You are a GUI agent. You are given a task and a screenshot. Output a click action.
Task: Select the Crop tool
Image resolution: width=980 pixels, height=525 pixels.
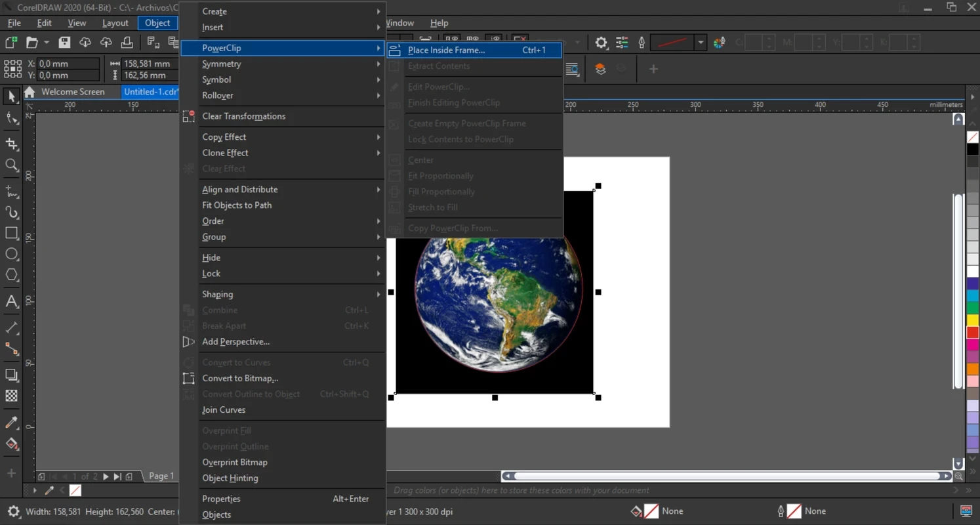tap(12, 144)
